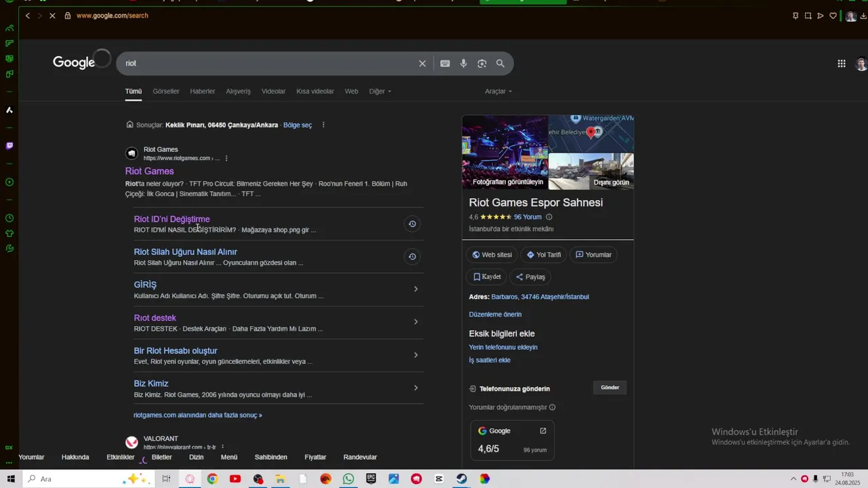868x488 pixels.
Task: Launch Steam from the taskbar
Action: click(x=462, y=479)
